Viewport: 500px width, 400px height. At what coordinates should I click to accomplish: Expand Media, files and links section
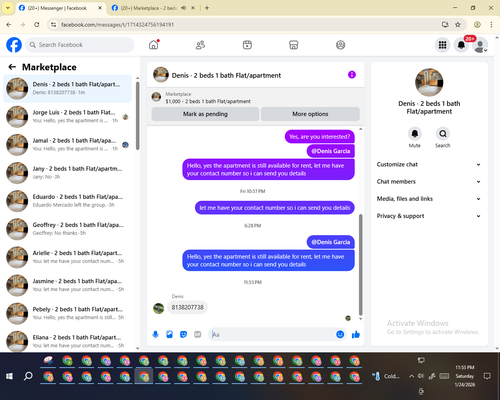click(x=429, y=199)
